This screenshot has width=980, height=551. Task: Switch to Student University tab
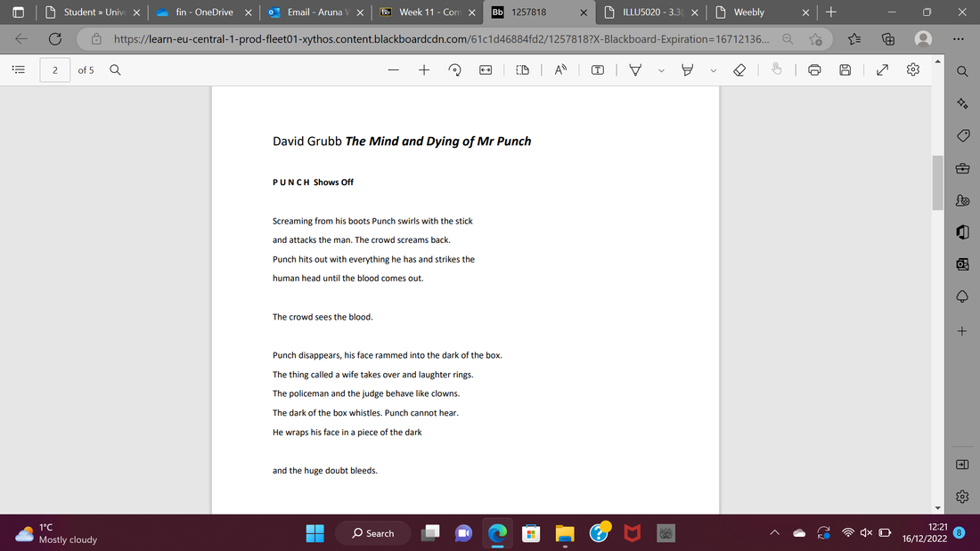pos(93,12)
